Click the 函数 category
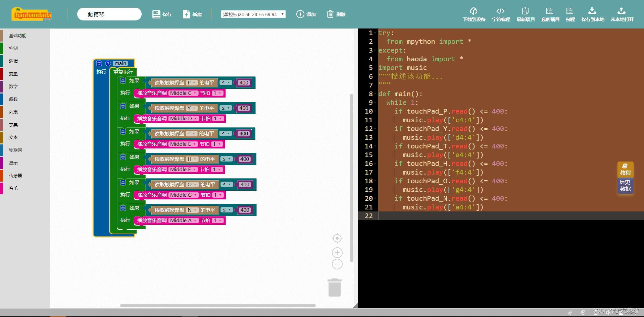 pyautogui.click(x=13, y=99)
